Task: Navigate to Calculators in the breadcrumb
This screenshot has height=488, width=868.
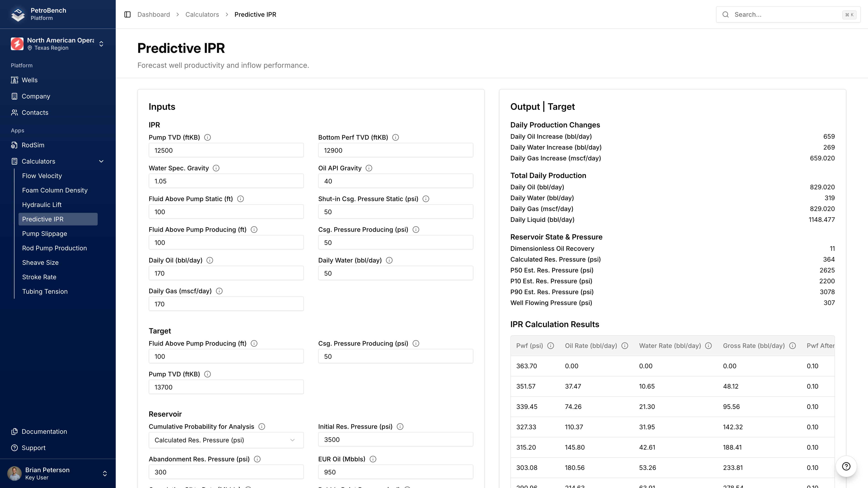Action: tap(202, 14)
